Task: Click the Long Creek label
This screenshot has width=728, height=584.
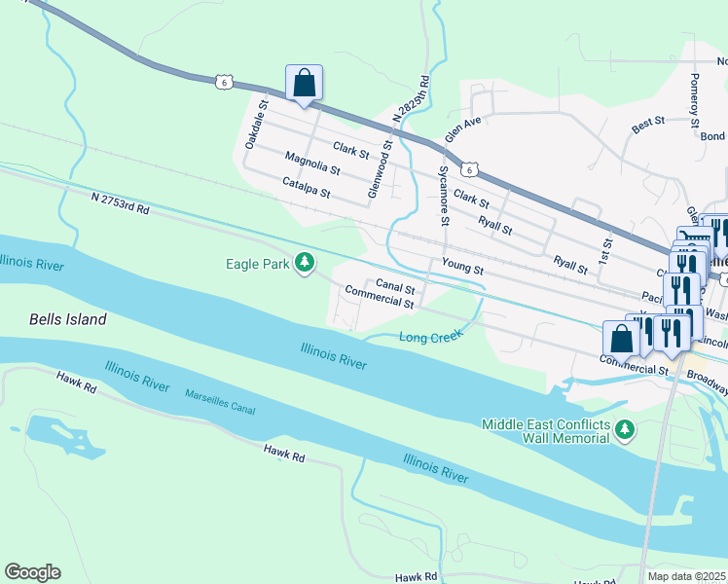Action: (430, 336)
